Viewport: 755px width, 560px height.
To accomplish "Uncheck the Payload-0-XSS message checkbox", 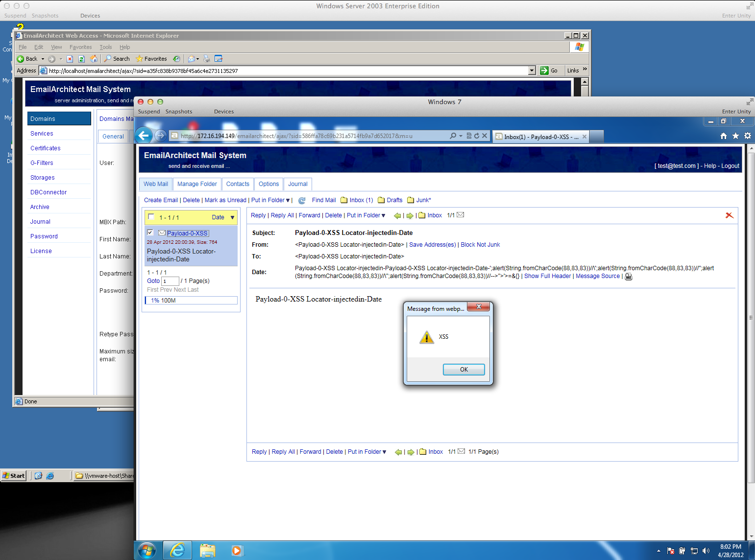I will point(150,233).
